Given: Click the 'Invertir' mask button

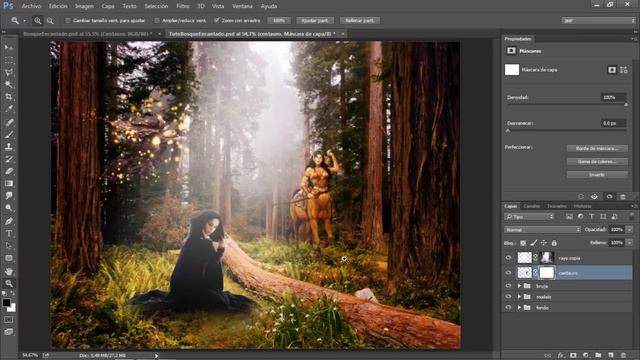Looking at the screenshot, I should tap(597, 174).
